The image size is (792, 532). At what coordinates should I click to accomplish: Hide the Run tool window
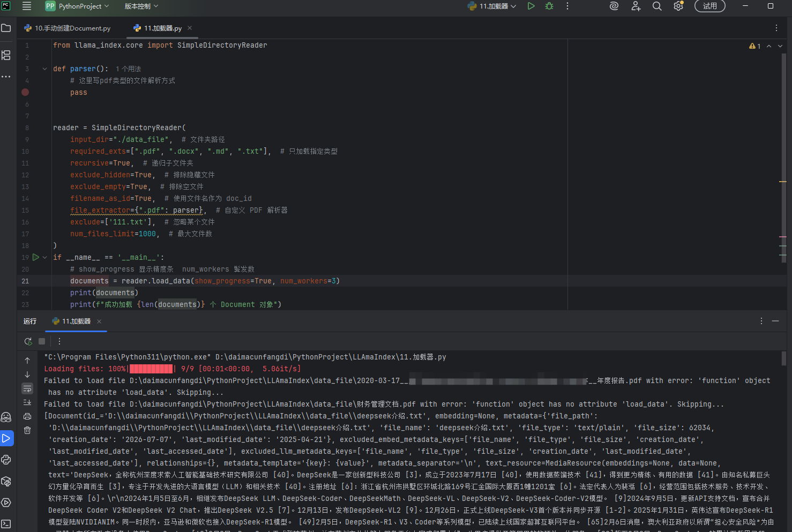pyautogui.click(x=775, y=321)
